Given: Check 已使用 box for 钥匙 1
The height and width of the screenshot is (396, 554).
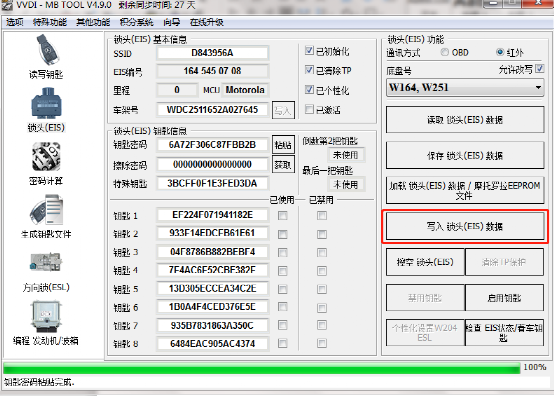Looking at the screenshot, I should (283, 215).
